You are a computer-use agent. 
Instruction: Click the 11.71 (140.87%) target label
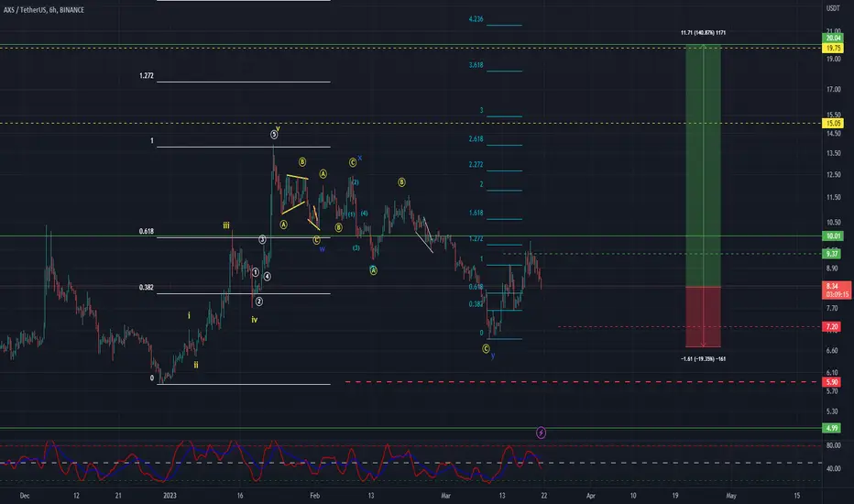click(703, 33)
